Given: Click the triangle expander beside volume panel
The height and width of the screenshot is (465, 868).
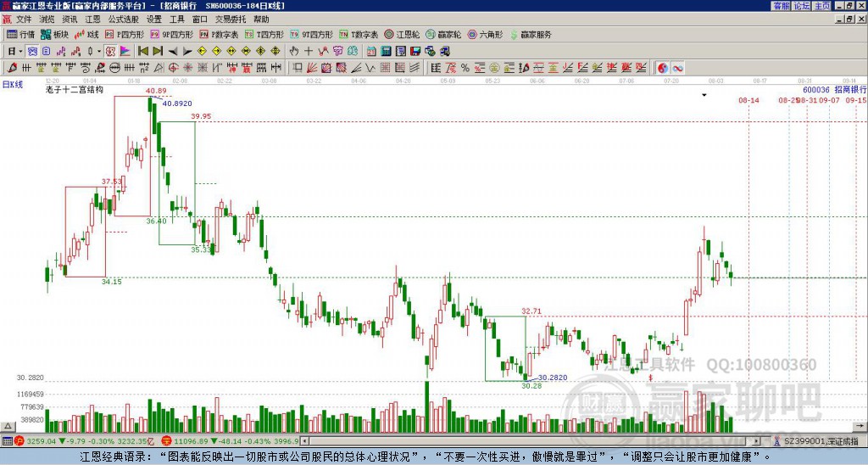Looking at the screenshot, I should click(7, 426).
